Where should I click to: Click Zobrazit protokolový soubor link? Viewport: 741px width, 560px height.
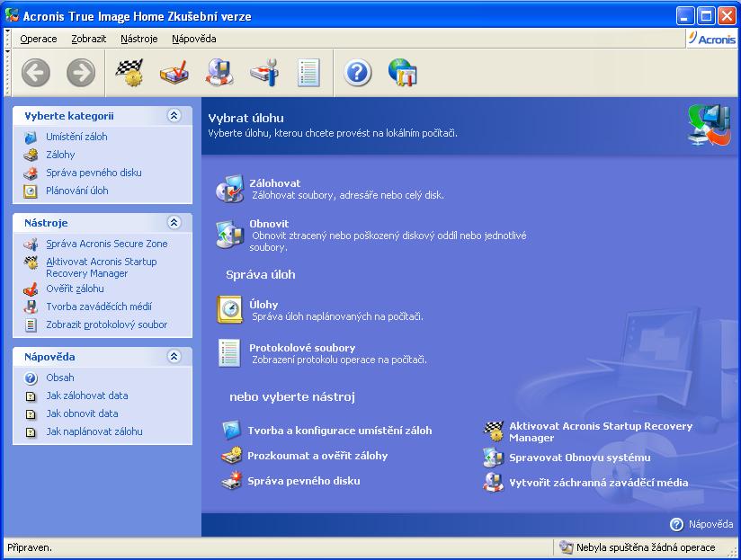106,324
